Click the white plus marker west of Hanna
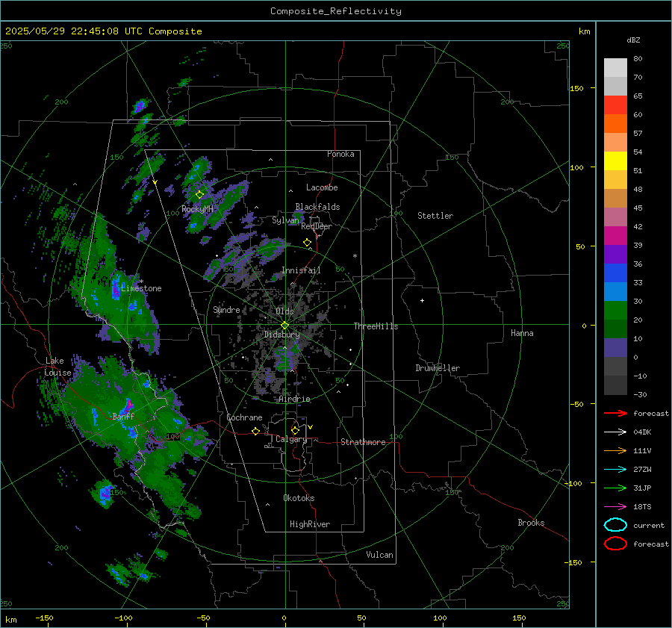672x628 pixels. (422, 300)
